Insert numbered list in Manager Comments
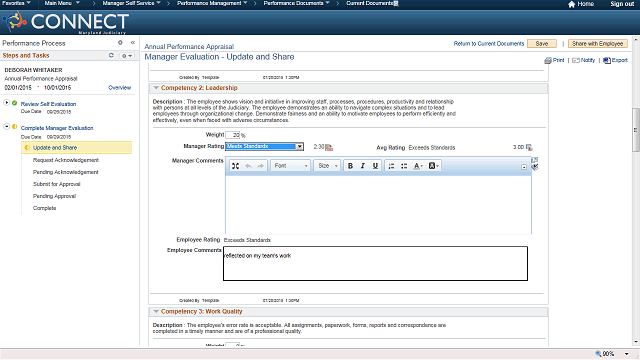 pyautogui.click(x=391, y=166)
